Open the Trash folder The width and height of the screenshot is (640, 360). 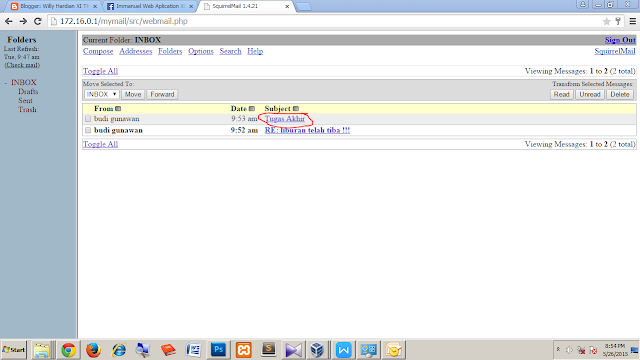pos(27,109)
